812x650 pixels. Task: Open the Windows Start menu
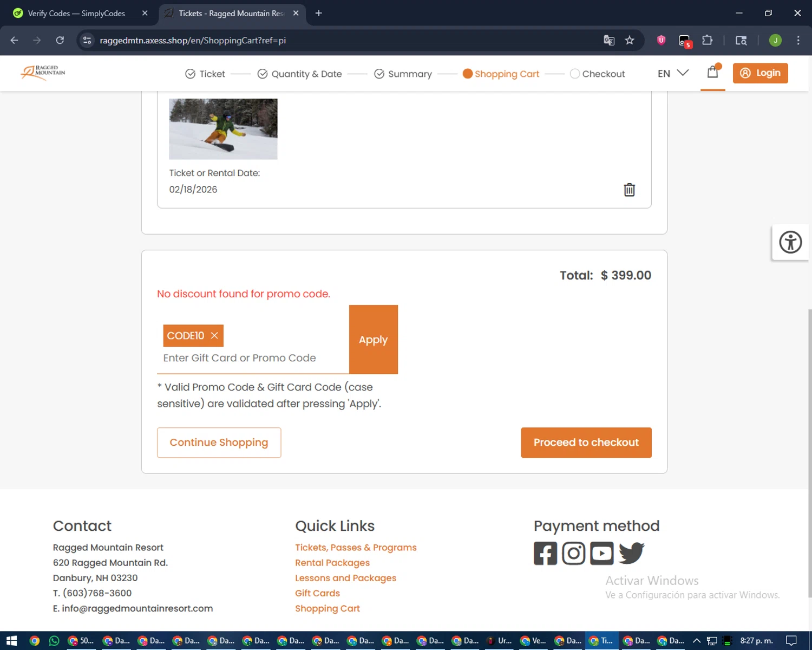[x=11, y=641]
